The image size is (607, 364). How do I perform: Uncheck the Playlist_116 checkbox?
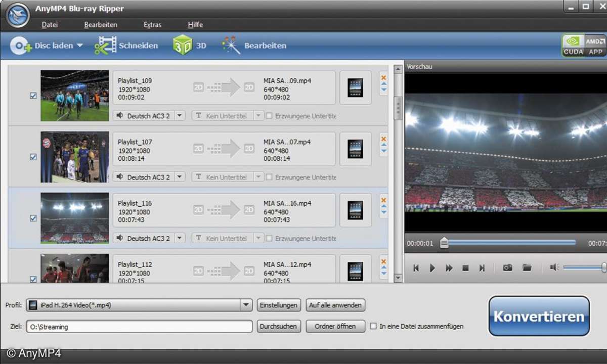33,218
